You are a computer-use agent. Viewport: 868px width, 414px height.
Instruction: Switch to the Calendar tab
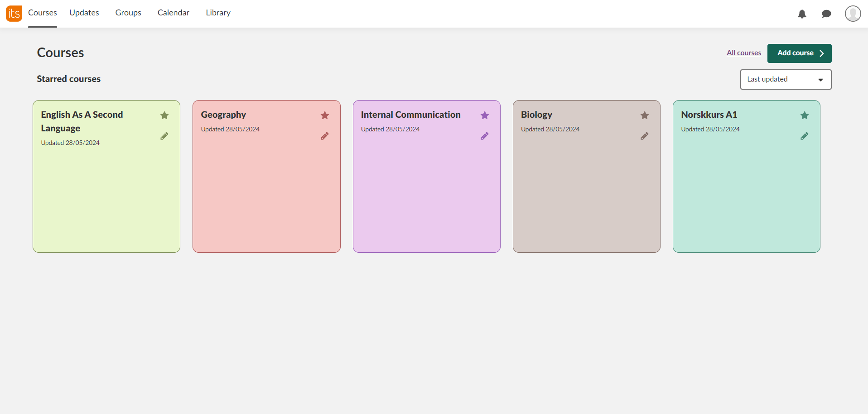point(173,13)
